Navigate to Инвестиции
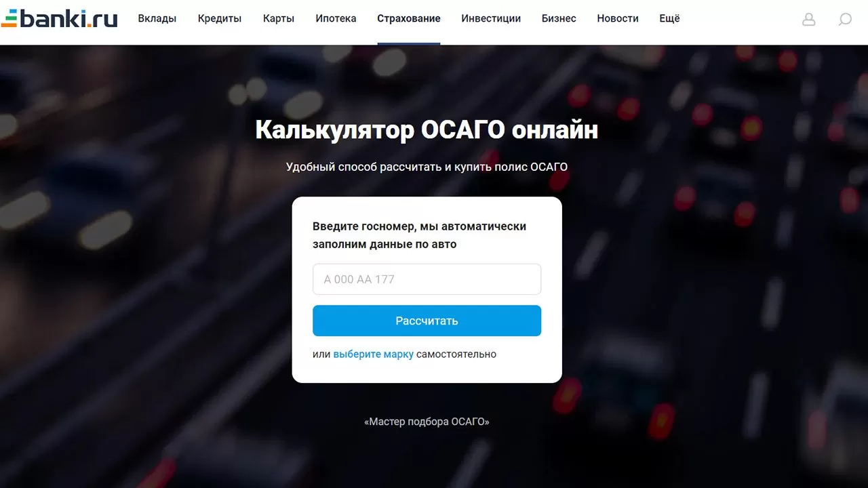 (x=491, y=19)
